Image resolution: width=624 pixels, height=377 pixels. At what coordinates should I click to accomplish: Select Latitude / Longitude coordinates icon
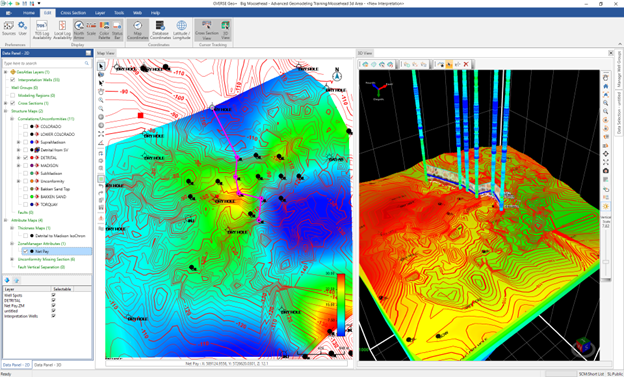(181, 29)
